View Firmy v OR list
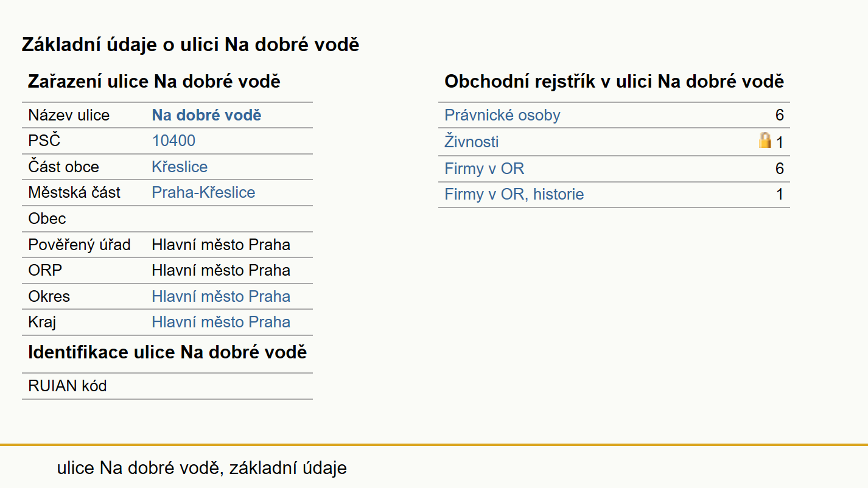The height and width of the screenshot is (488, 868). click(x=485, y=169)
